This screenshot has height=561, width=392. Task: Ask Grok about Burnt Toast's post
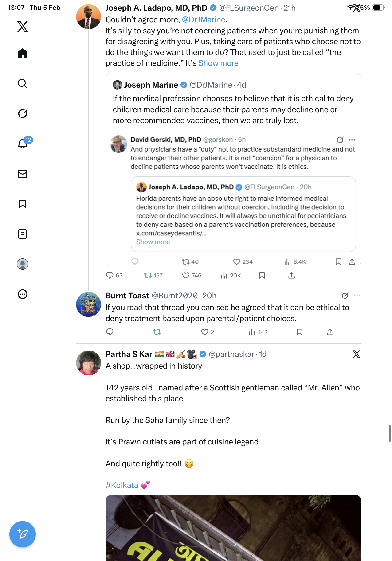click(345, 296)
